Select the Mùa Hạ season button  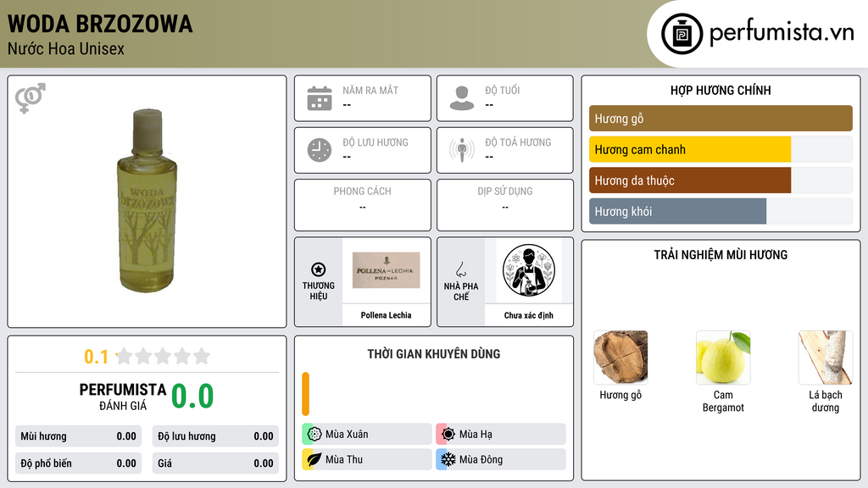pyautogui.click(x=501, y=435)
